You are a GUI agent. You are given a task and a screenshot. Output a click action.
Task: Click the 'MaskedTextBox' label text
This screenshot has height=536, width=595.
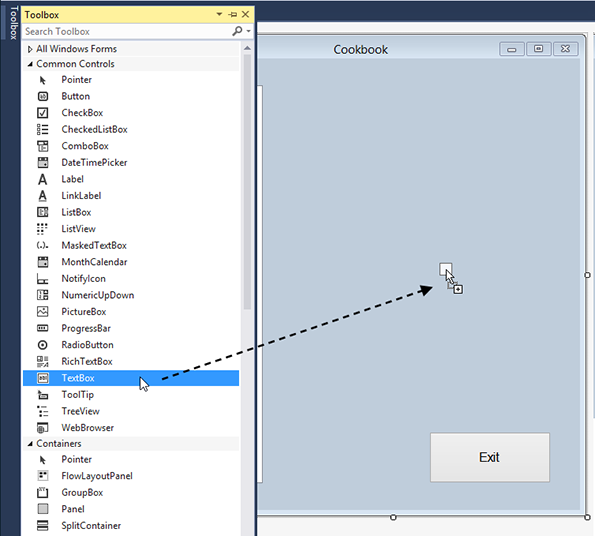click(94, 245)
